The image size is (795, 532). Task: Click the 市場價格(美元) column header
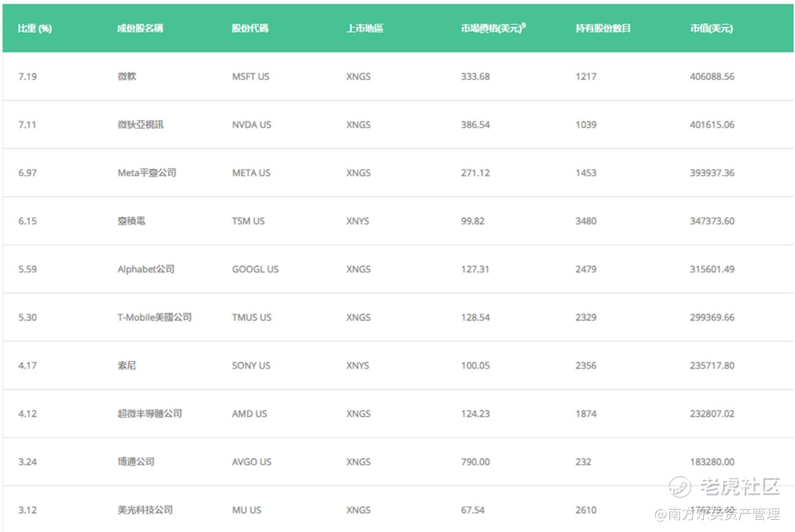point(493,28)
